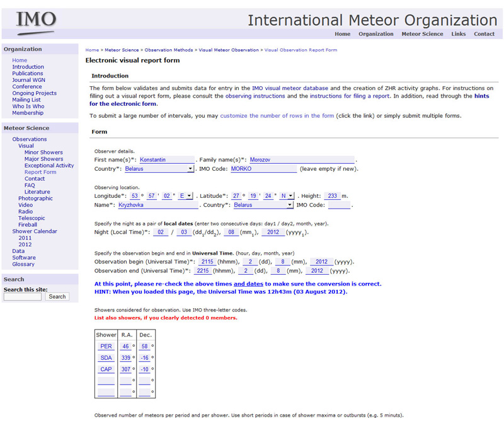
Task: Go to Organization in top navigation
Action: tap(375, 34)
